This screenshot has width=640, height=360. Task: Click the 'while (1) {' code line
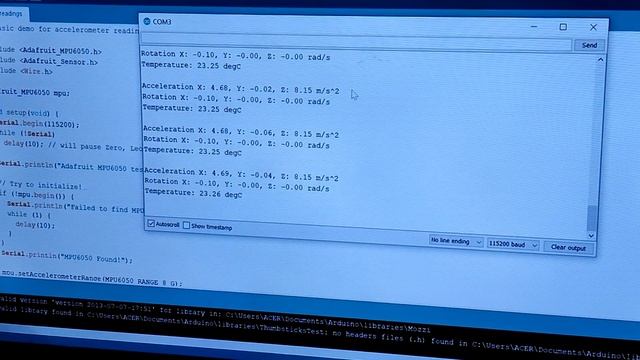(x=29, y=214)
